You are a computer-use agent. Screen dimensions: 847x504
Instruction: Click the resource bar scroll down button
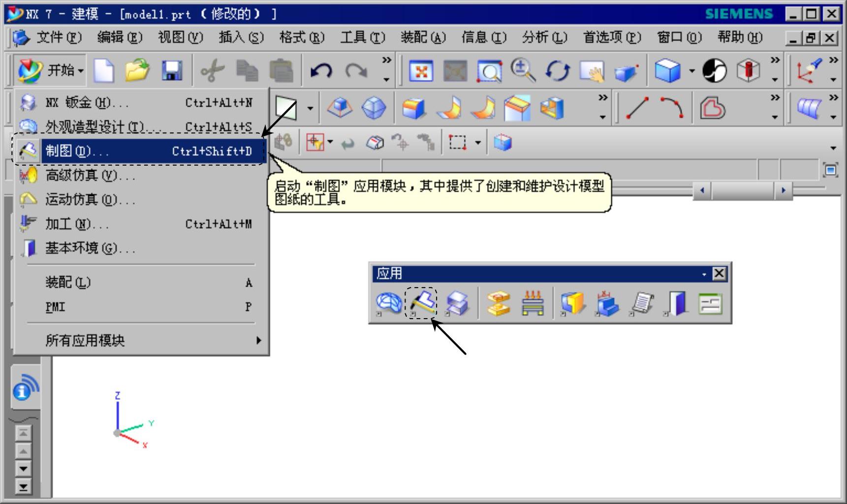click(23, 469)
